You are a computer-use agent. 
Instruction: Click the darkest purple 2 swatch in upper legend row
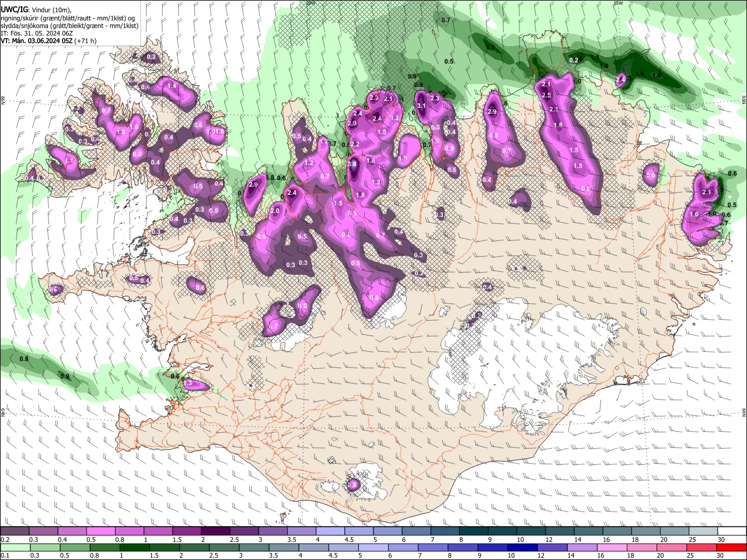215,531
